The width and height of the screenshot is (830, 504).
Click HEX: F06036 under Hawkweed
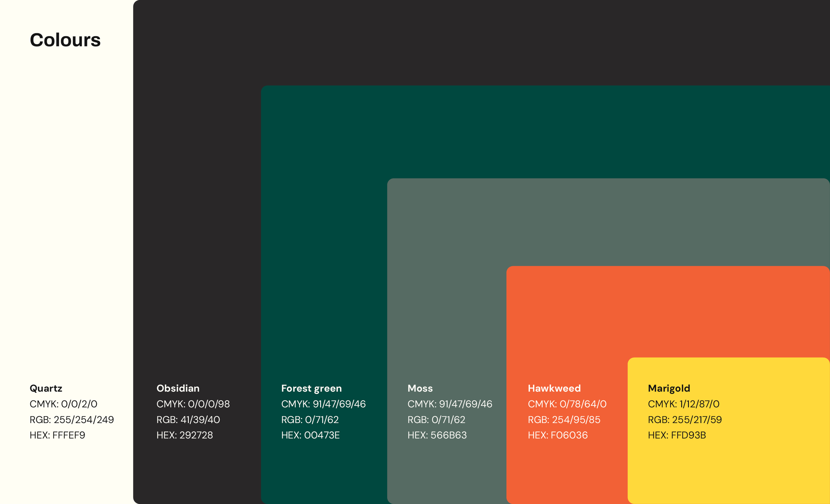[557, 435]
